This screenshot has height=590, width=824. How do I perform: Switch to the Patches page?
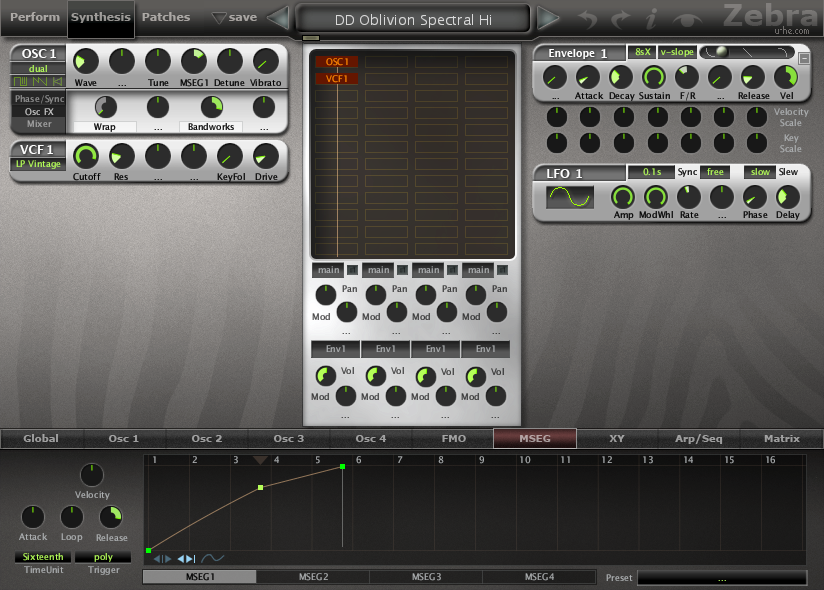pos(166,17)
